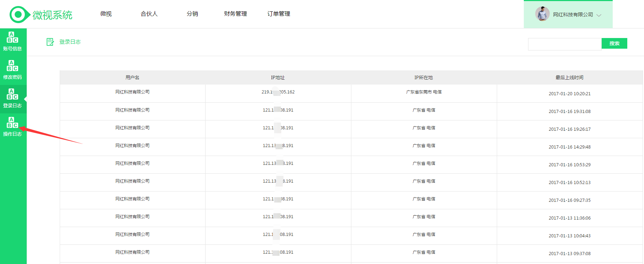This screenshot has height=264, width=644.
Task: Click the 用户名 column header
Action: coord(132,77)
